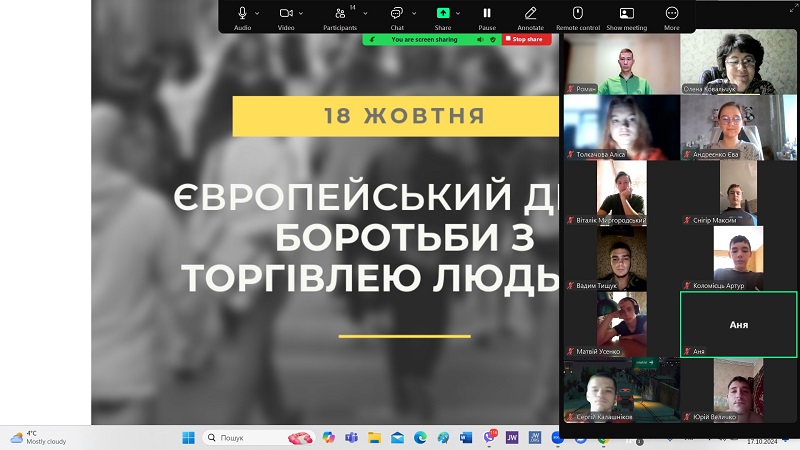The width and height of the screenshot is (800, 450).
Task: Select the Аня participant tile
Action: point(738,324)
